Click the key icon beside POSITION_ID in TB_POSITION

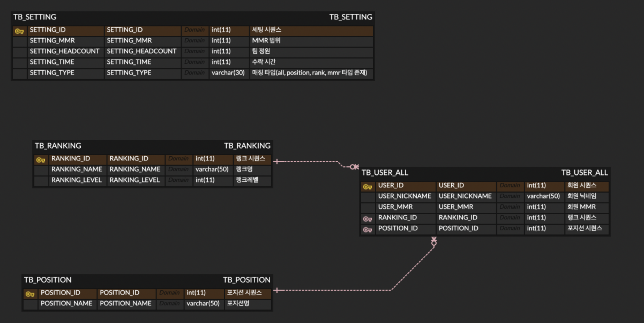pos(30,294)
